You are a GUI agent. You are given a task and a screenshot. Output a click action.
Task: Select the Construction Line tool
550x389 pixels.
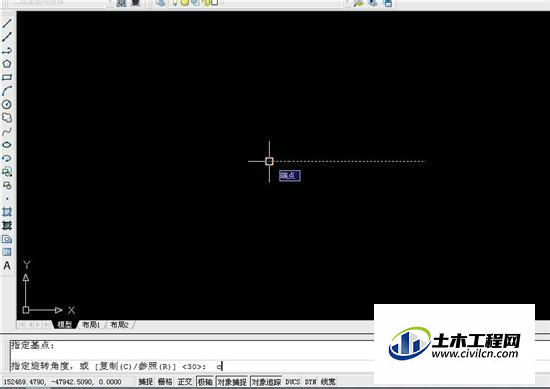click(7, 37)
